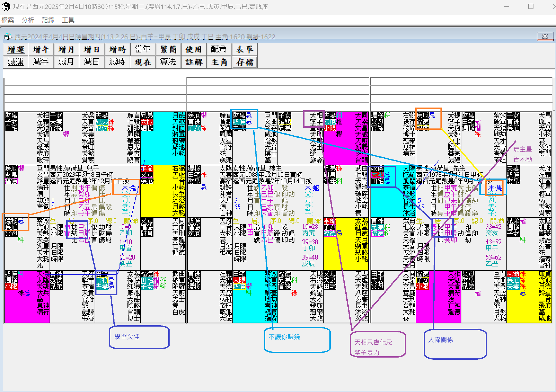Click the first empty input row above second chart

[278, 82]
